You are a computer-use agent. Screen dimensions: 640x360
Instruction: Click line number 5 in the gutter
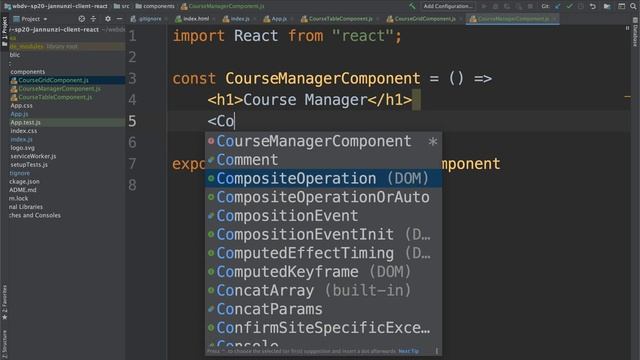point(132,121)
